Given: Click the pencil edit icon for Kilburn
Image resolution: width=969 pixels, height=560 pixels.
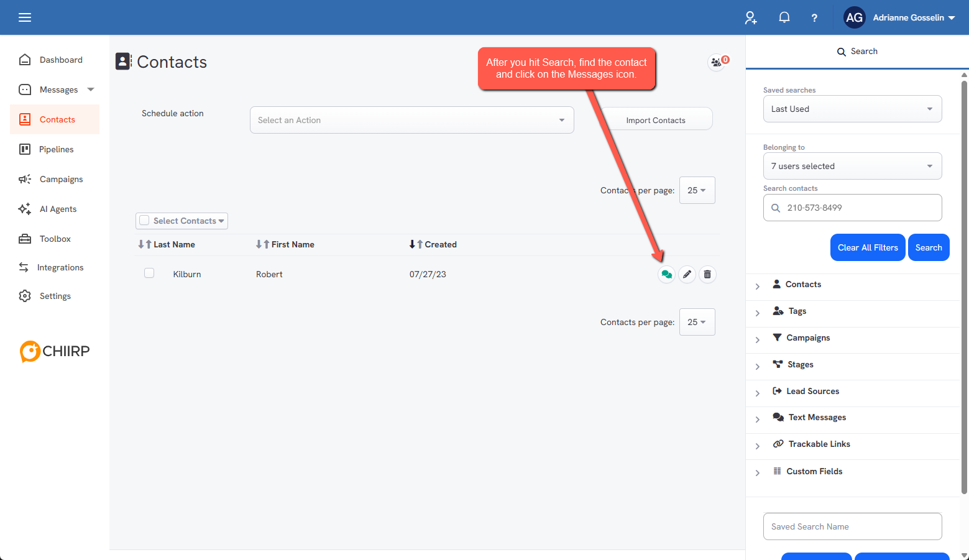Looking at the screenshot, I should point(687,274).
